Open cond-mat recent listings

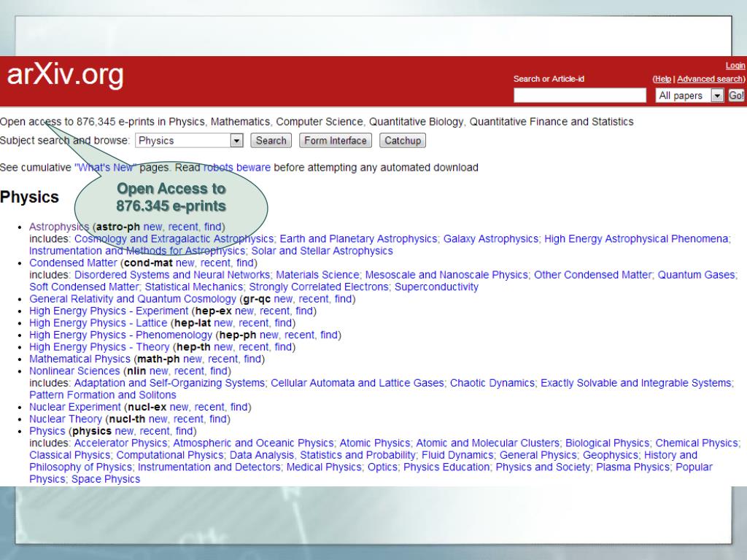click(215, 262)
